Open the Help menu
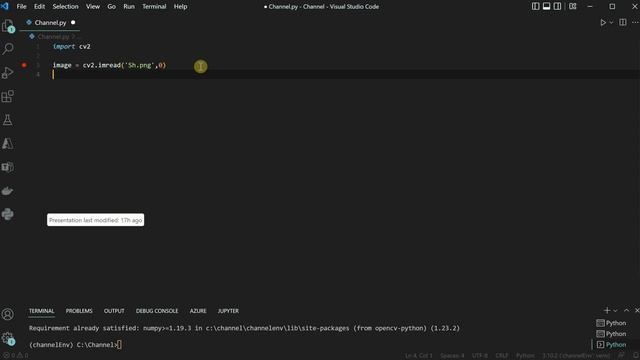This screenshot has width=640, height=360. [180, 7]
